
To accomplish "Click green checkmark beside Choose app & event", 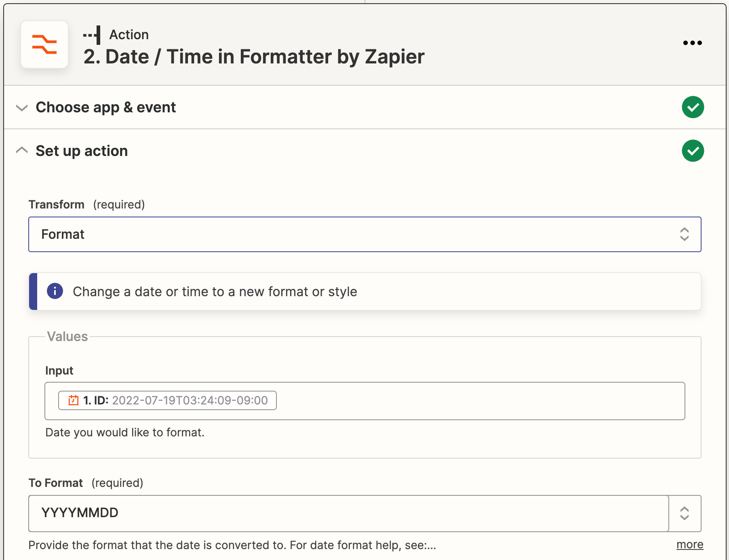I will click(693, 107).
